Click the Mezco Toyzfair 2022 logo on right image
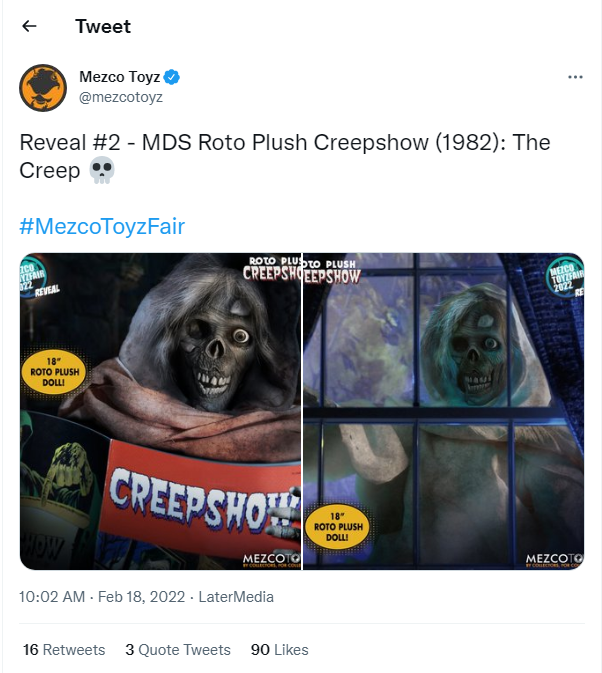 click(565, 276)
